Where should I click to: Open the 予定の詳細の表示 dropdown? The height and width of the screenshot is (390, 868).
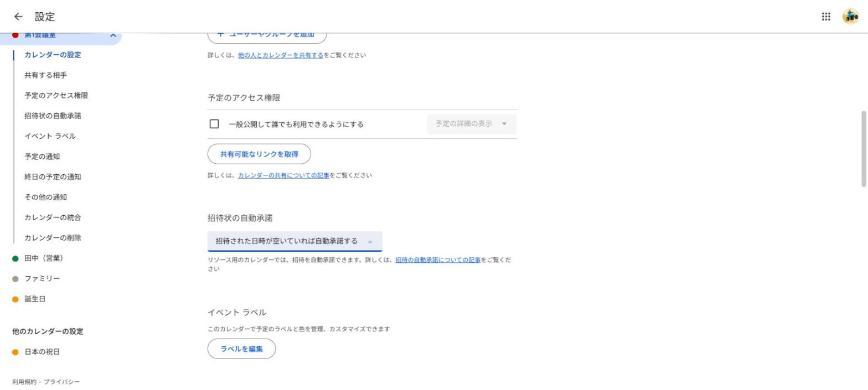tap(472, 124)
